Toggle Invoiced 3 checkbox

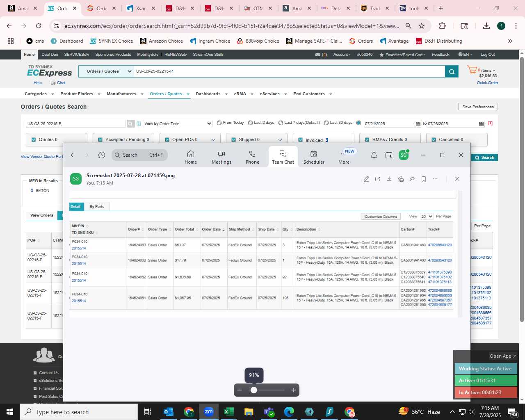301,140
